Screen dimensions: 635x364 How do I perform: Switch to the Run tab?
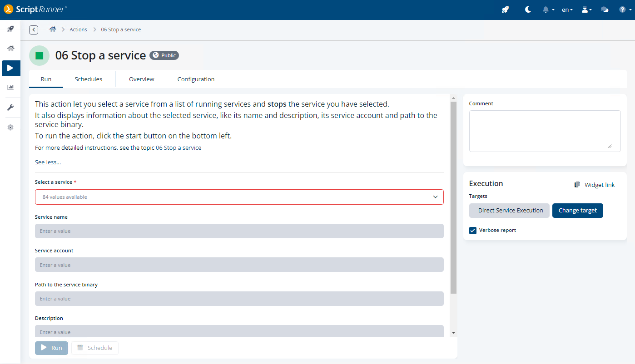[x=46, y=79]
